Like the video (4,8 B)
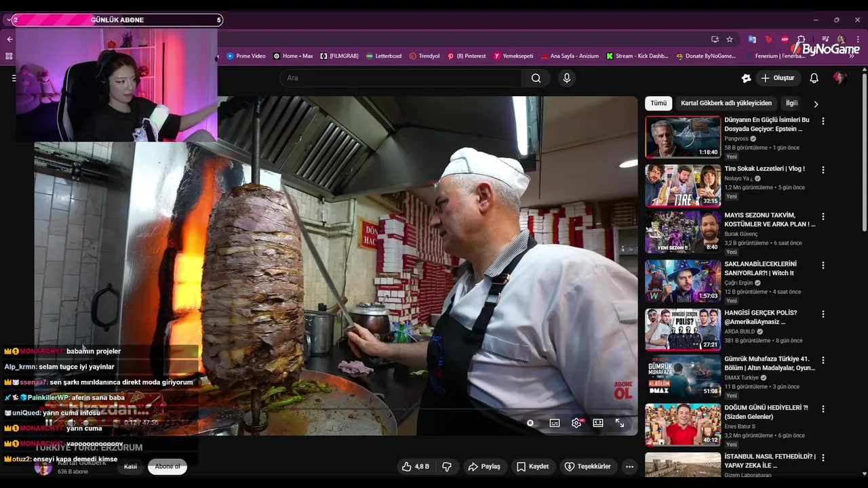Screen dimensions: 868x488 tap(415, 466)
